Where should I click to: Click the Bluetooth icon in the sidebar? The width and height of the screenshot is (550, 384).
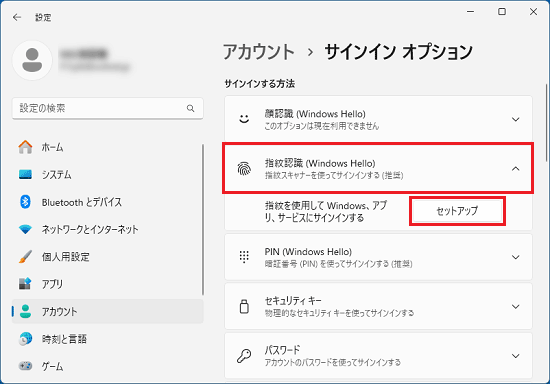click(x=25, y=202)
